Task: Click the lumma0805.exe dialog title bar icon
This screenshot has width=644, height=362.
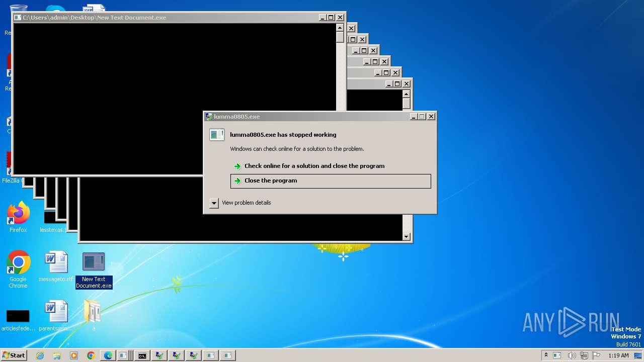Action: tap(209, 117)
